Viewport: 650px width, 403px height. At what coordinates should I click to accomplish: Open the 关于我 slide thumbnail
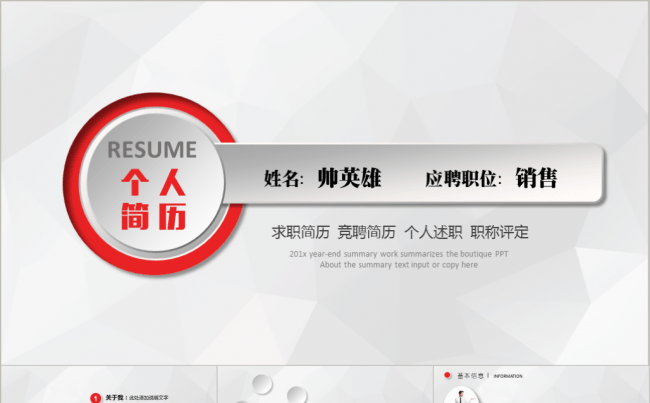pyautogui.click(x=109, y=384)
